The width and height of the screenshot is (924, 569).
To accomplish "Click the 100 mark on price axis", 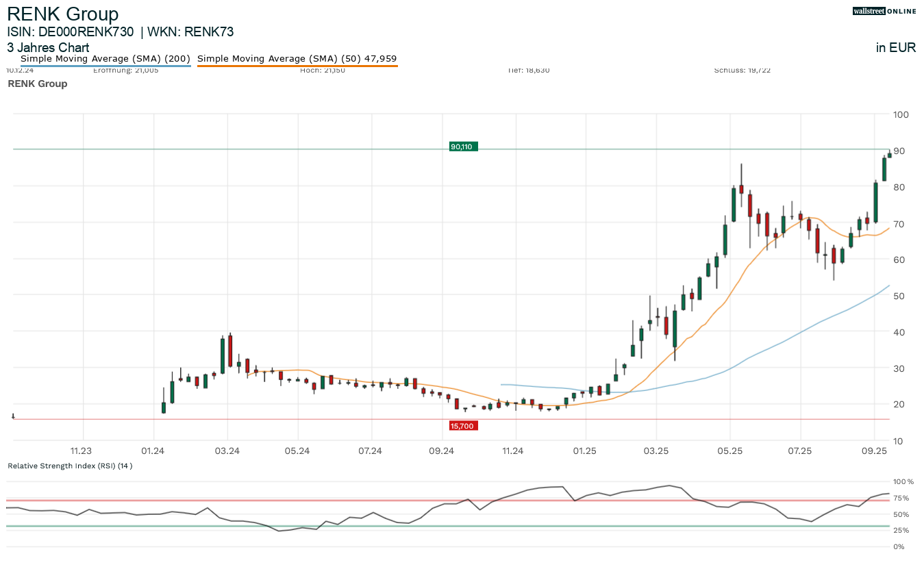I will pos(901,114).
